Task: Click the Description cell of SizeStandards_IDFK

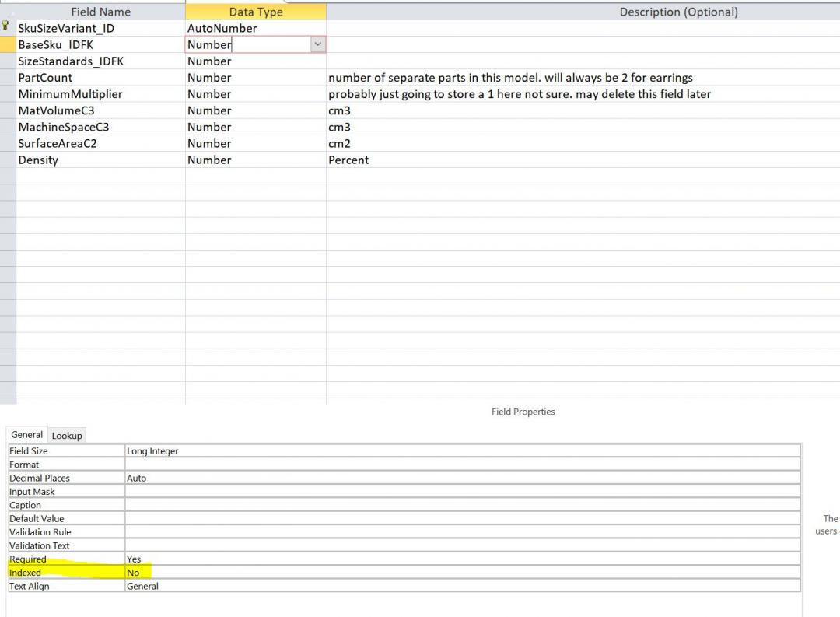Action: coord(583,61)
